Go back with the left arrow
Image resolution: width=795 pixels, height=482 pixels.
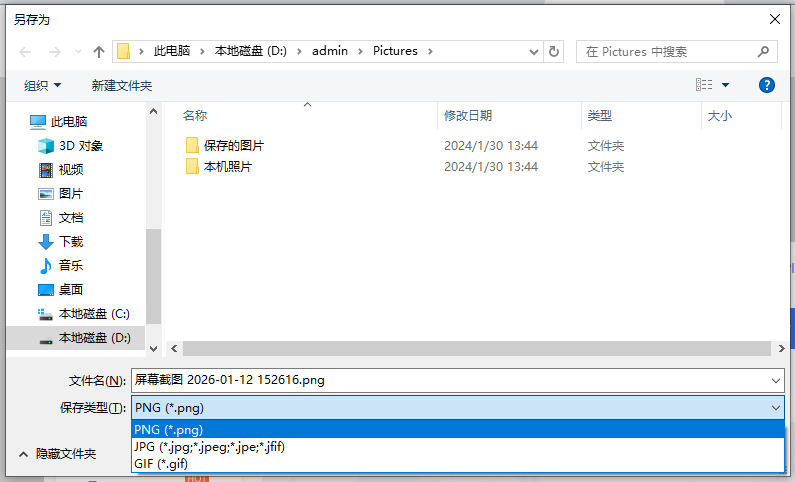25,52
